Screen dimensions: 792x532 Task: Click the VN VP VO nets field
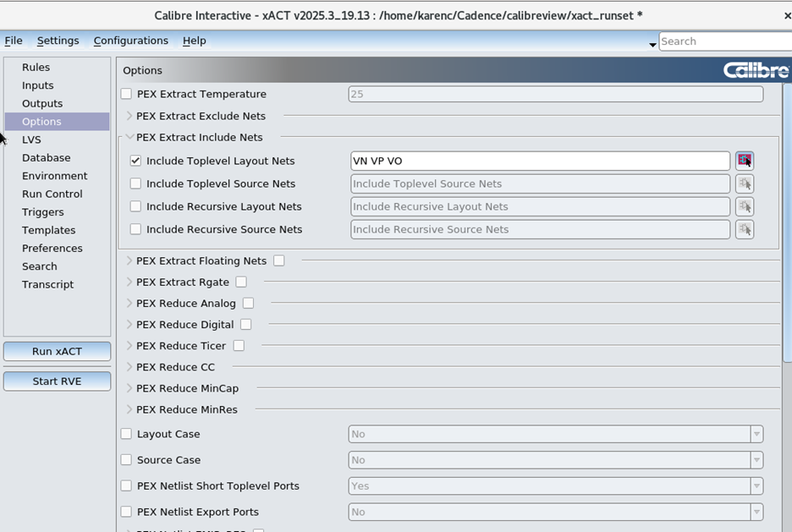pos(539,161)
